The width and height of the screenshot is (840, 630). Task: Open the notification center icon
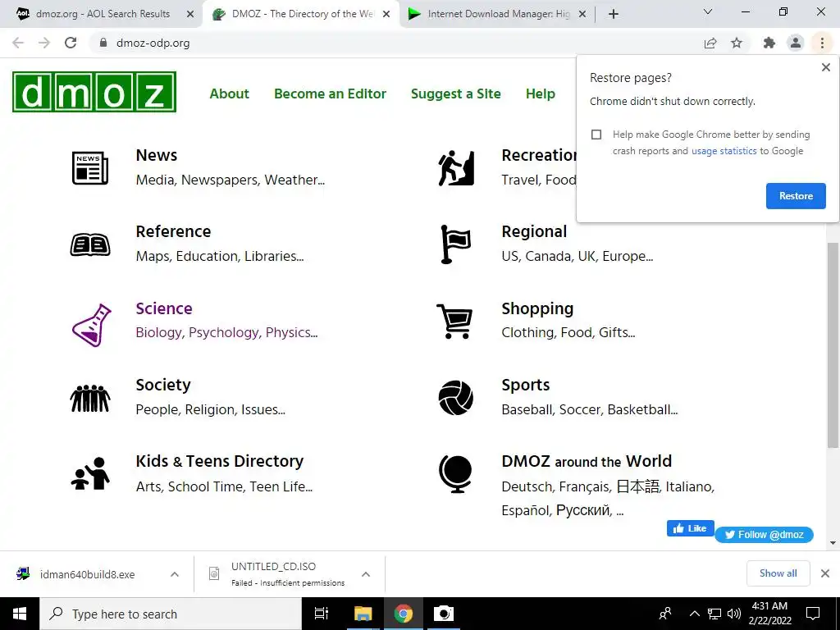(x=813, y=614)
